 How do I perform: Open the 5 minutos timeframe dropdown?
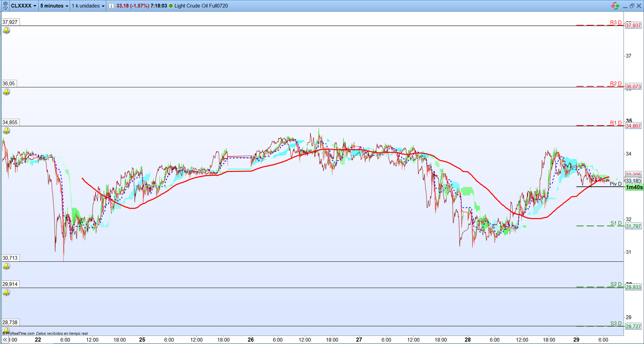[54, 6]
